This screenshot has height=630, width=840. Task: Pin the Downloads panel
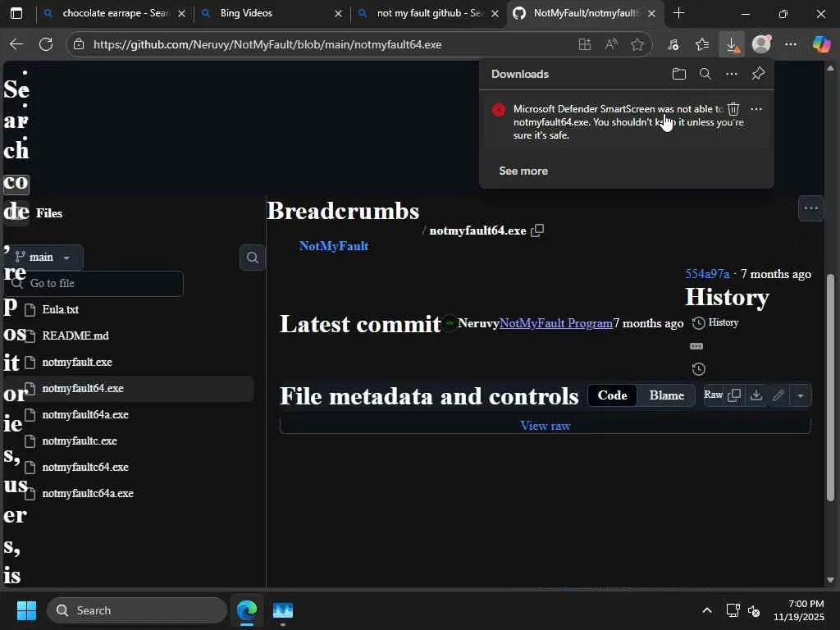758,74
